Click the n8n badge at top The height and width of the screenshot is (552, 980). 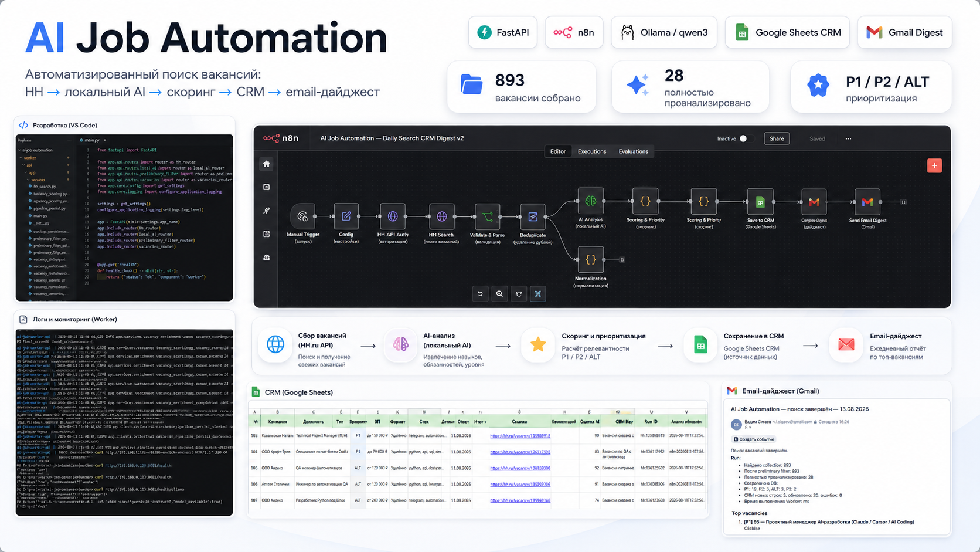click(574, 32)
